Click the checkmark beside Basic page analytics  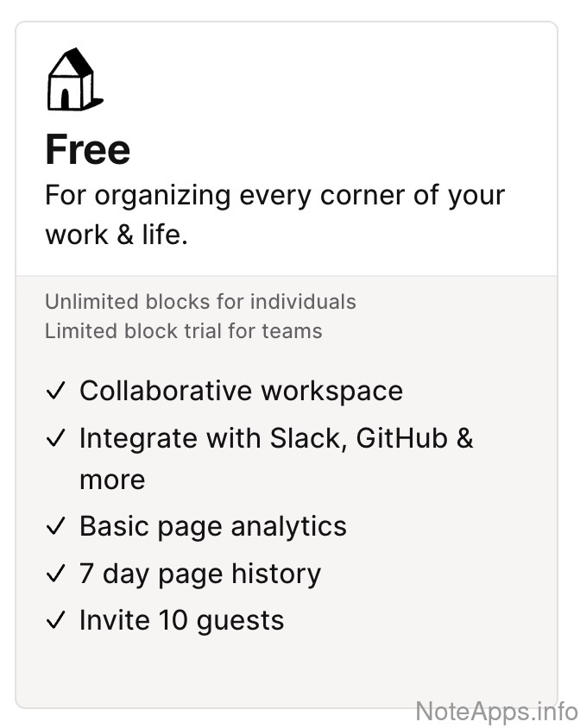click(x=55, y=527)
